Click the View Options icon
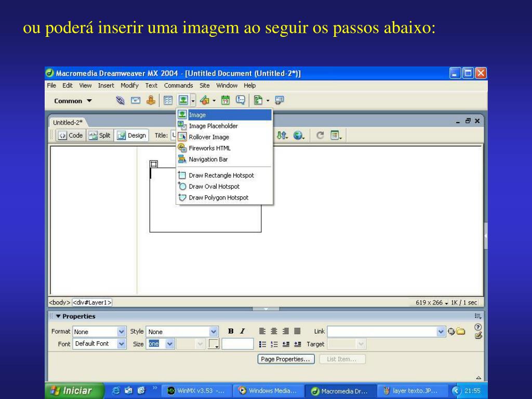Screen dimensions: 532x399 (x=336, y=136)
